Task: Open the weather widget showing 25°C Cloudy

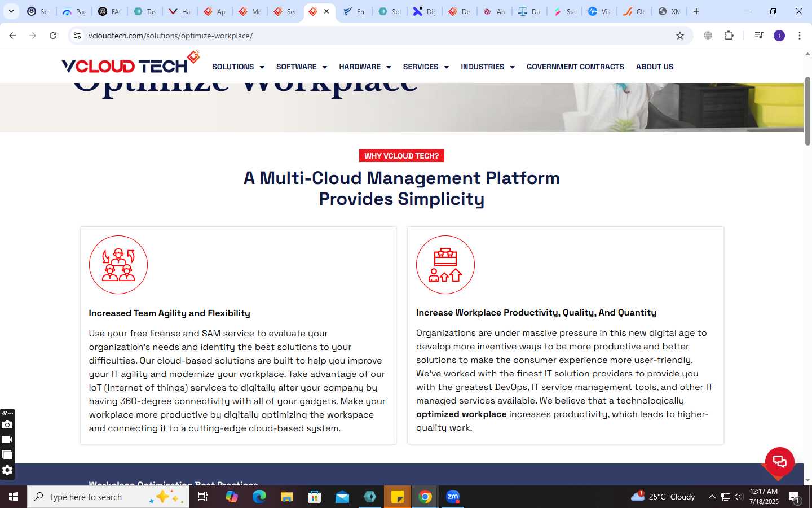Action: 663,497
